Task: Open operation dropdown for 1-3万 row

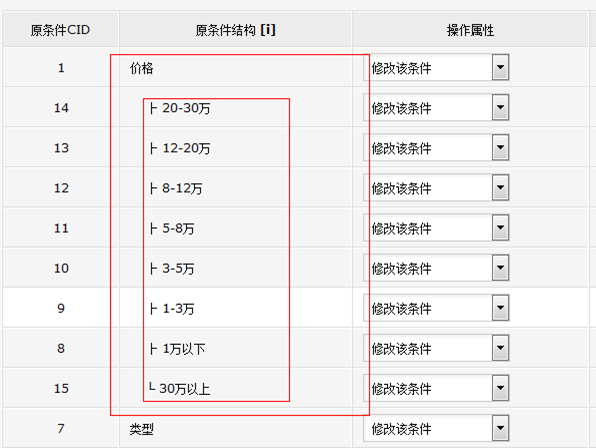Action: point(436,308)
